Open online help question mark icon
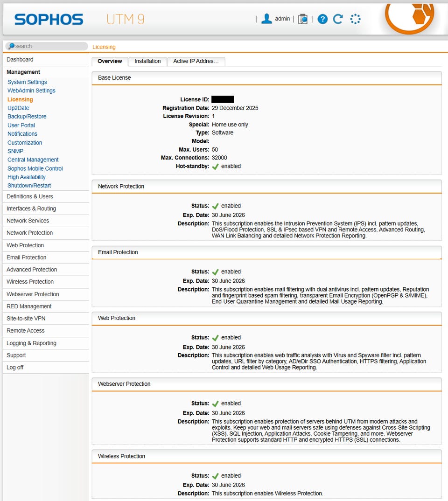The height and width of the screenshot is (501, 448). [x=322, y=19]
